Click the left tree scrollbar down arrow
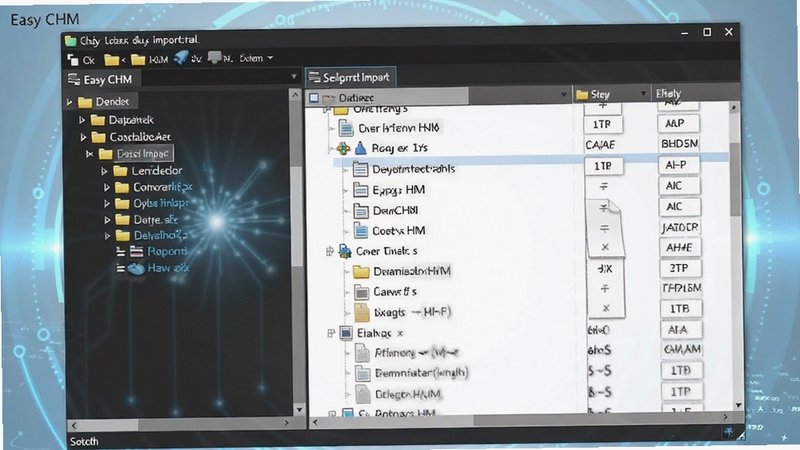This screenshot has width=800, height=450. pyautogui.click(x=299, y=410)
